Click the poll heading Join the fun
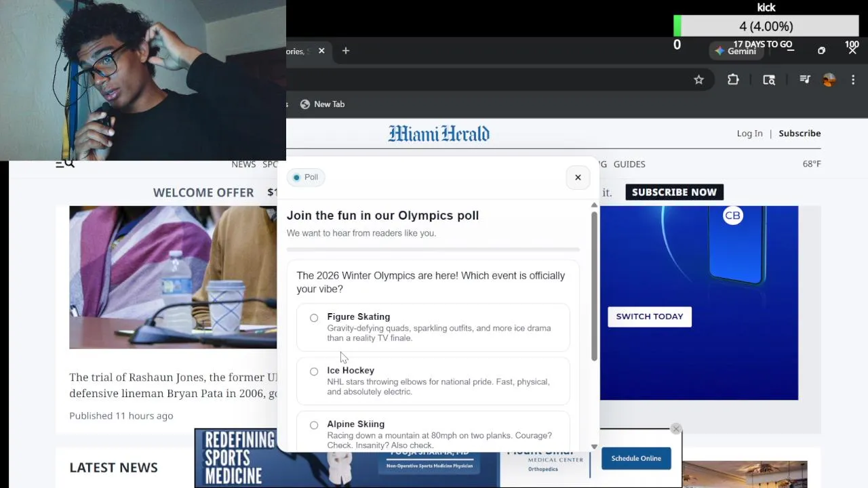This screenshot has width=868, height=488. click(382, 216)
